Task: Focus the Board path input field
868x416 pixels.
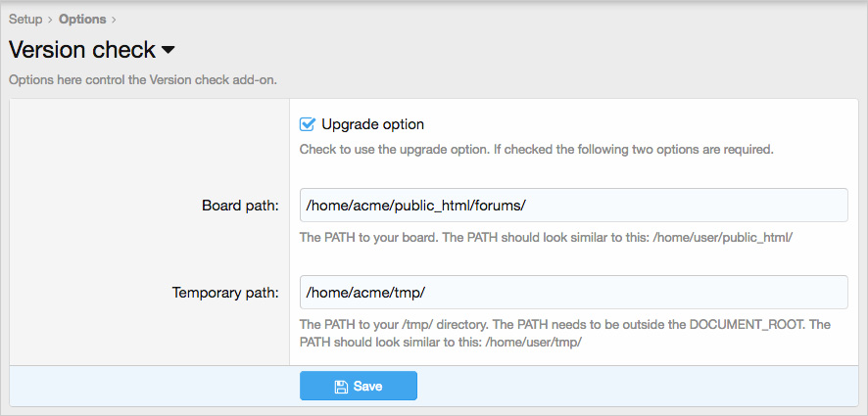Action: click(573, 206)
